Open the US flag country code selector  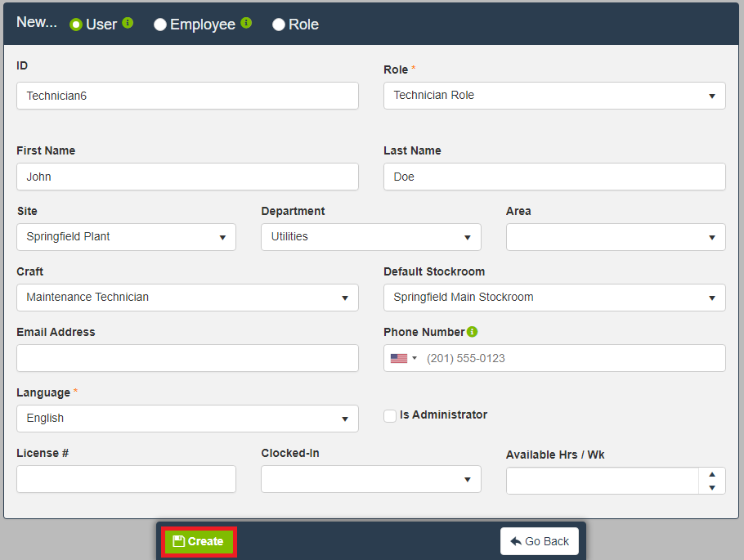(403, 358)
